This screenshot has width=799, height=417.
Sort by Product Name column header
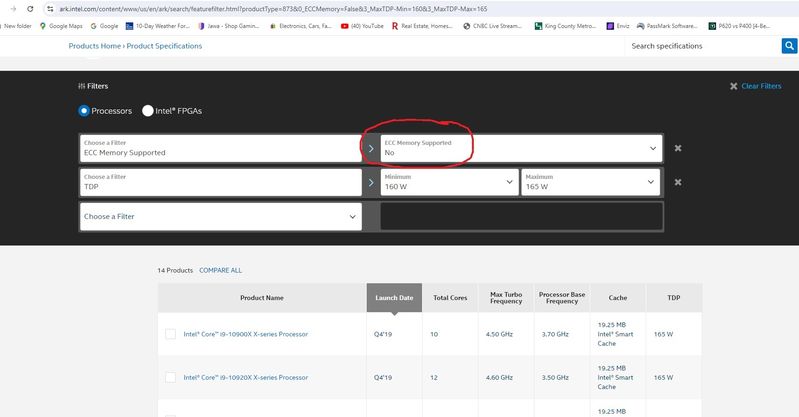[x=262, y=298]
